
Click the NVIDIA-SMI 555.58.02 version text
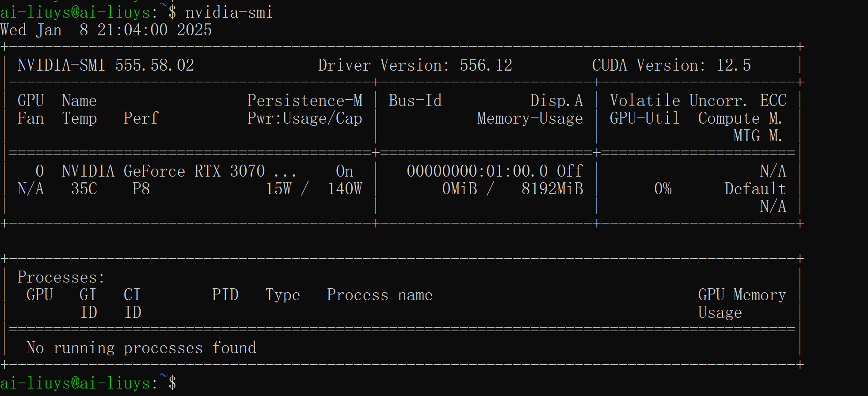(106, 65)
